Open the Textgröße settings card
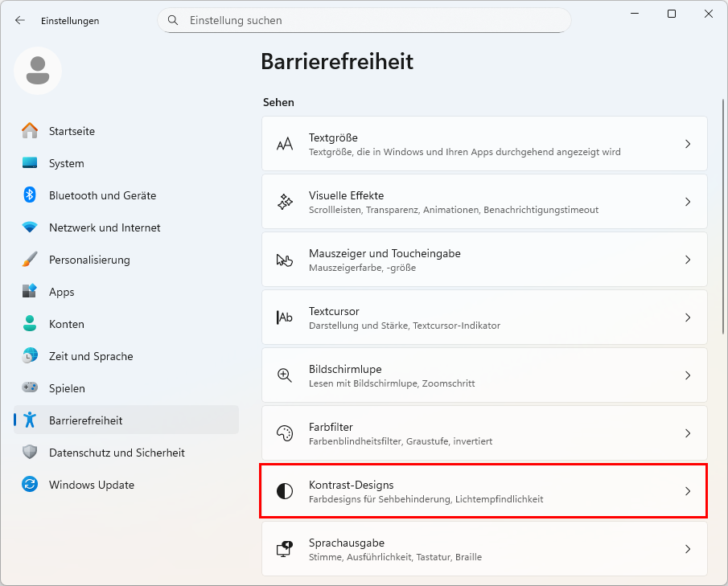The width and height of the screenshot is (728, 586). [x=484, y=144]
